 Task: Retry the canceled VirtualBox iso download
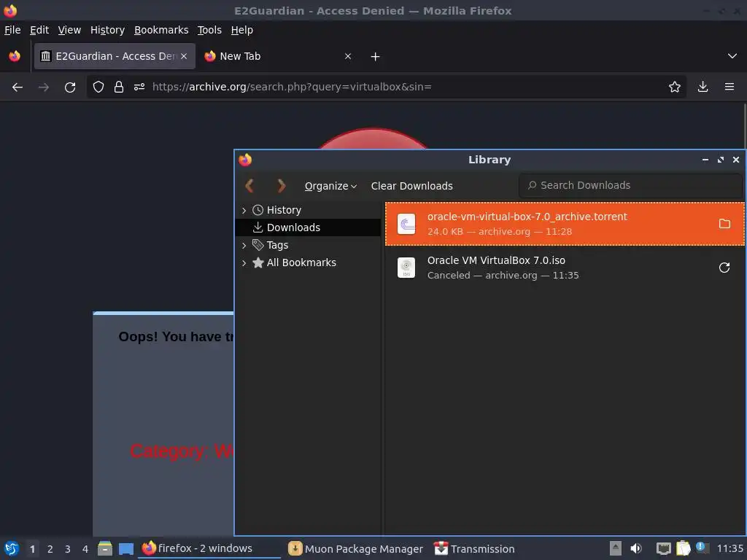pyautogui.click(x=724, y=268)
